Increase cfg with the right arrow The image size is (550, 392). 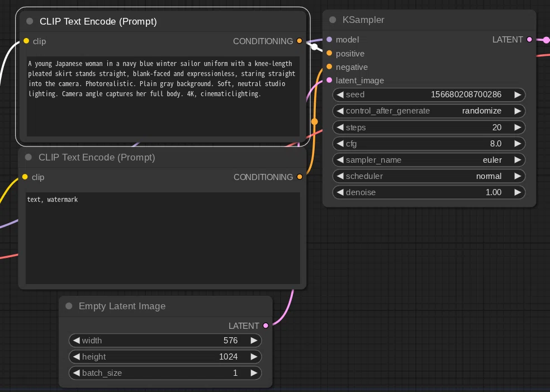[x=518, y=144]
